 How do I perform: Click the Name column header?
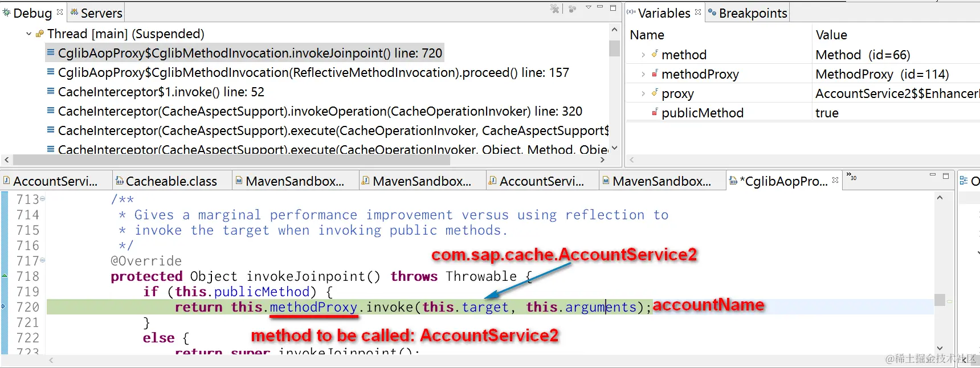point(647,35)
